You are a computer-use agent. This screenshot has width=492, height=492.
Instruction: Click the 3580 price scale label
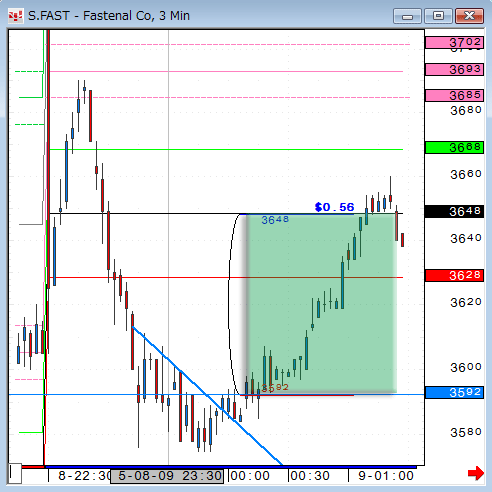pos(466,433)
